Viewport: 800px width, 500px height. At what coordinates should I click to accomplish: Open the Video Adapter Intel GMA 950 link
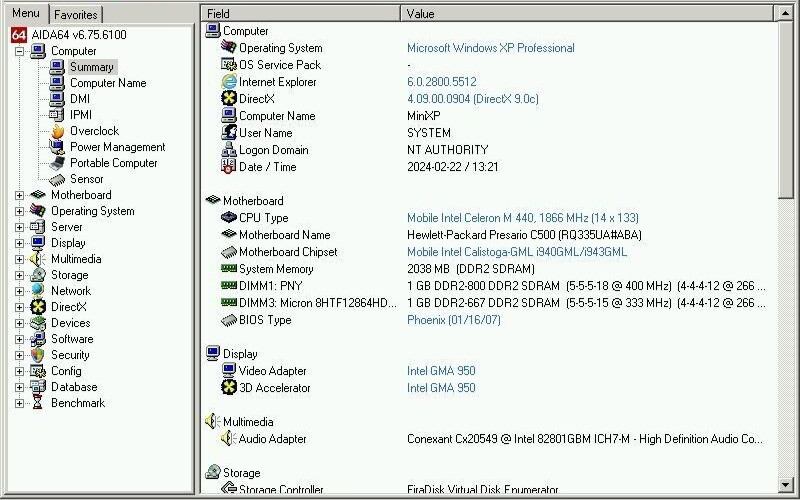click(x=441, y=371)
